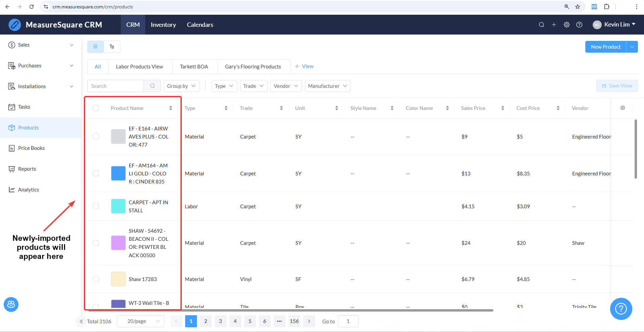Sort by Color Name column arrows

(x=447, y=108)
